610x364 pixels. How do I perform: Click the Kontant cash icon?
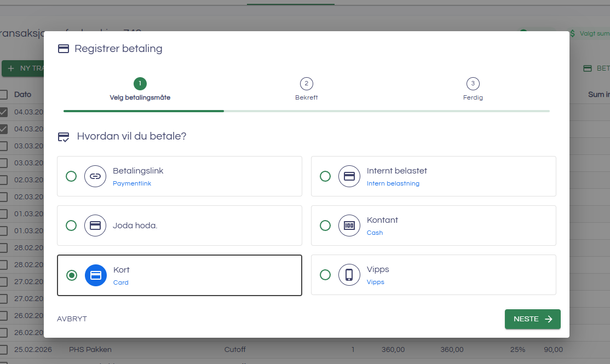pyautogui.click(x=349, y=226)
